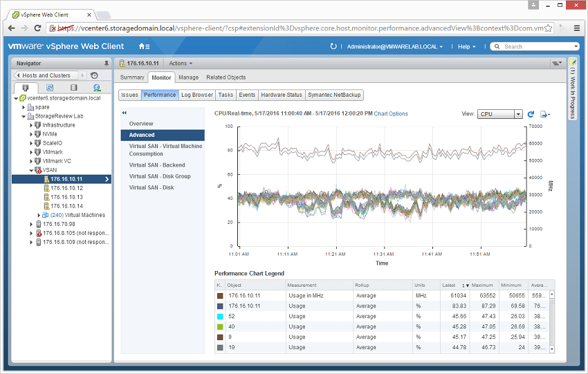
Task: Click the Usage in MHz legend color swatch
Action: [220, 296]
